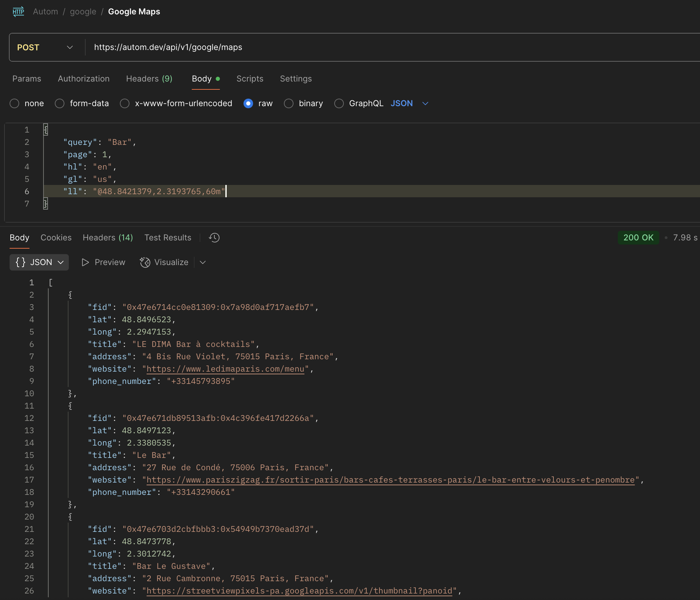The width and height of the screenshot is (700, 600).
Task: Click the green Body modified indicator dot
Action: tap(218, 79)
